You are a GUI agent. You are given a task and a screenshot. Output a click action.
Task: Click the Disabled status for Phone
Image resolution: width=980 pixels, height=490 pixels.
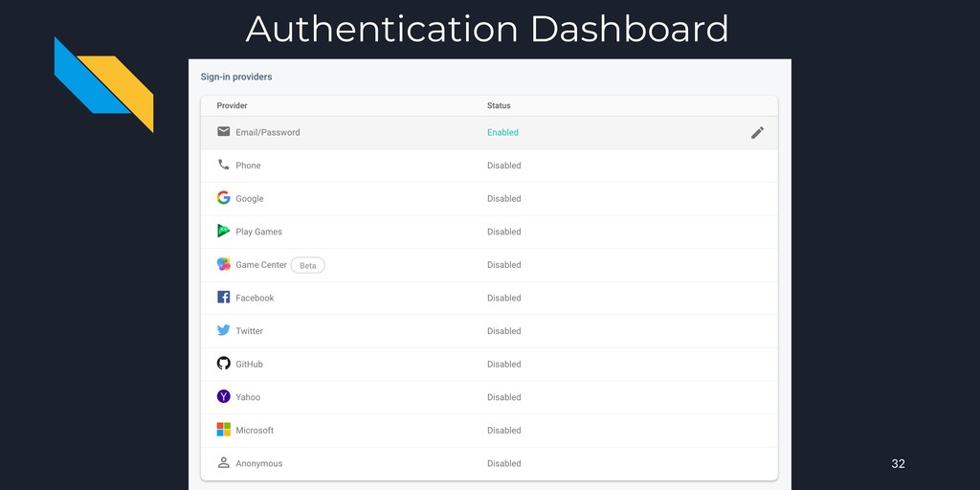pos(503,166)
